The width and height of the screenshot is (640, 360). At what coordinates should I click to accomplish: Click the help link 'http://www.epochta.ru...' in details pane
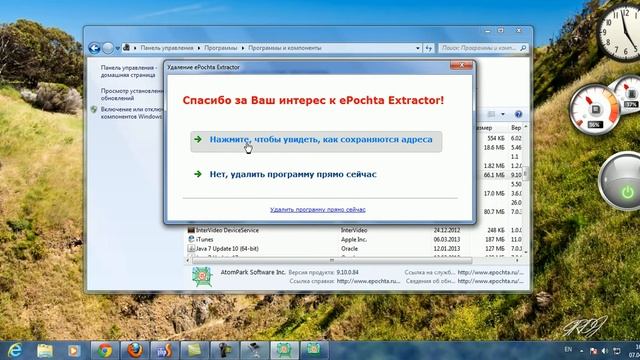click(368, 281)
